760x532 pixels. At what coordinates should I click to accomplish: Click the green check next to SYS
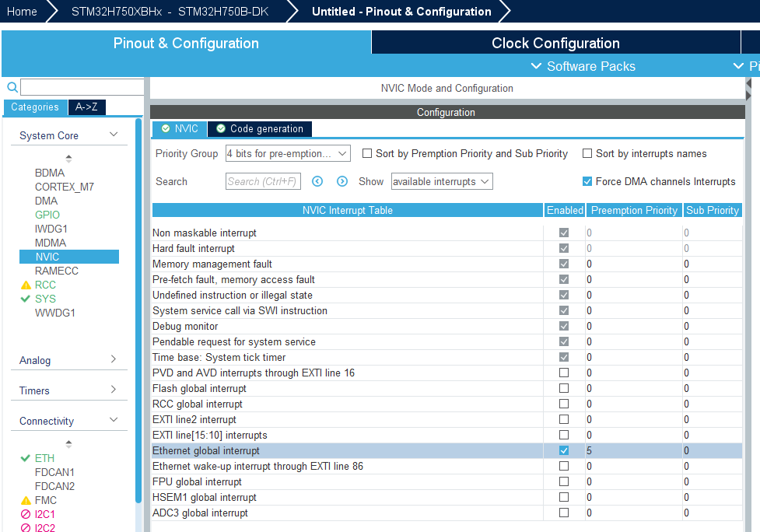[x=26, y=299]
